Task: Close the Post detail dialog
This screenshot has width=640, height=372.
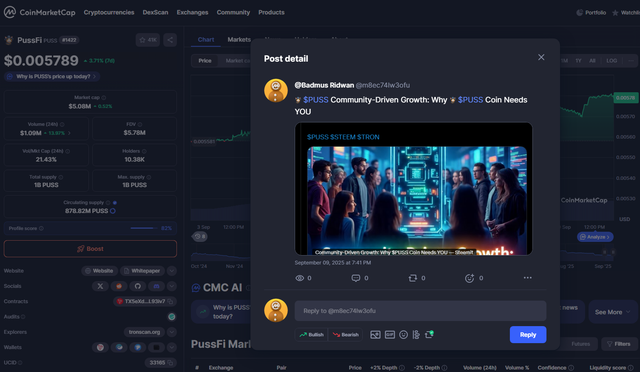Action: (541, 57)
